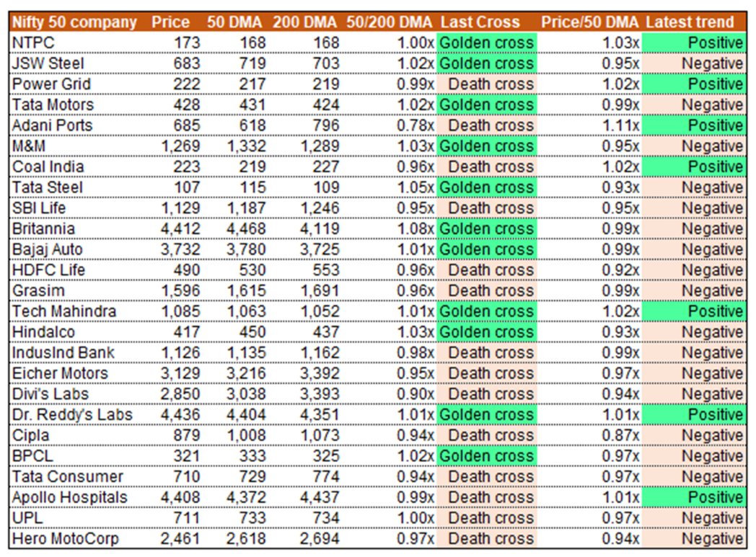Select the 'Tata Steel' row name
The width and height of the screenshot is (756, 557).
click(x=48, y=188)
